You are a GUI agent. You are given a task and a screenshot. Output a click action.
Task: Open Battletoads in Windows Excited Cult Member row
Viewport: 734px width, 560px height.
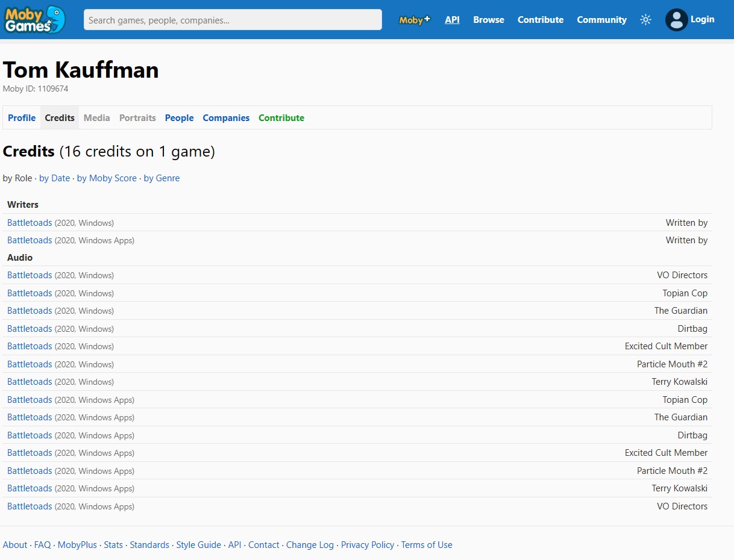[x=30, y=346]
